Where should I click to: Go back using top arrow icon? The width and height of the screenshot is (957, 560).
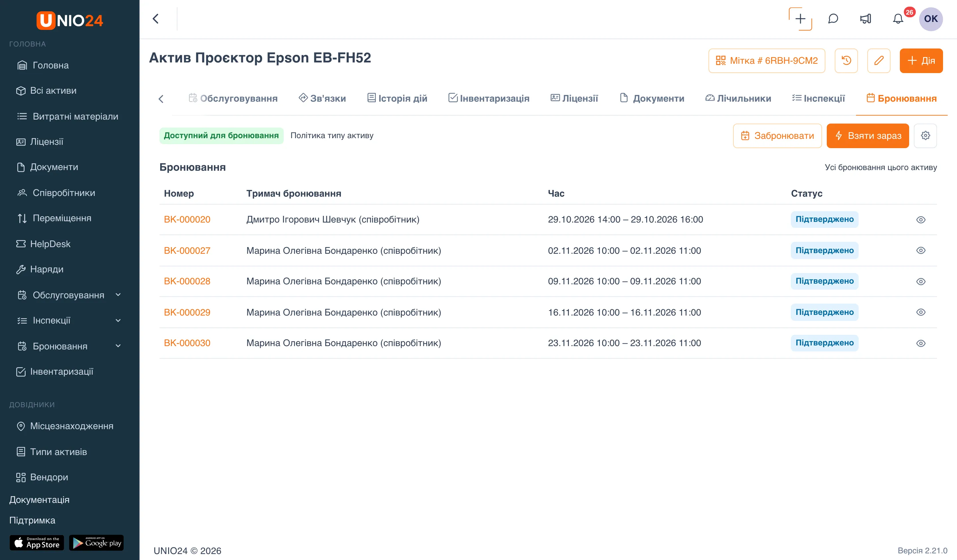point(156,19)
